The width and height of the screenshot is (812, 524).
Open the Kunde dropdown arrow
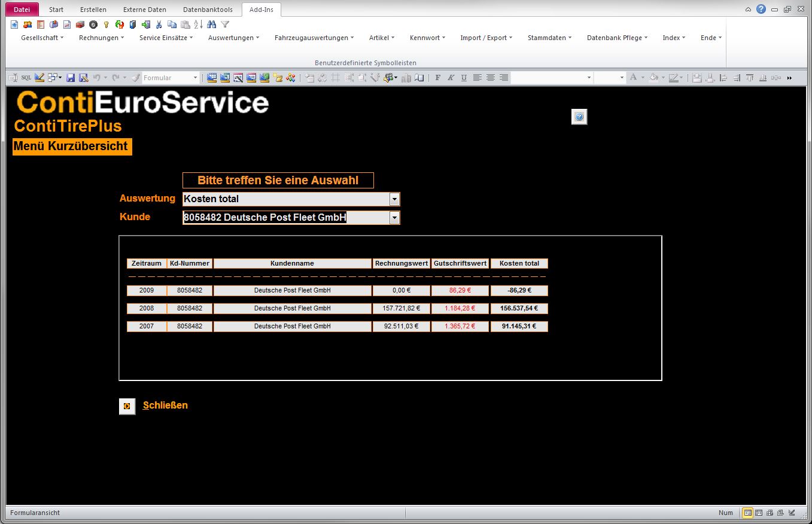394,218
